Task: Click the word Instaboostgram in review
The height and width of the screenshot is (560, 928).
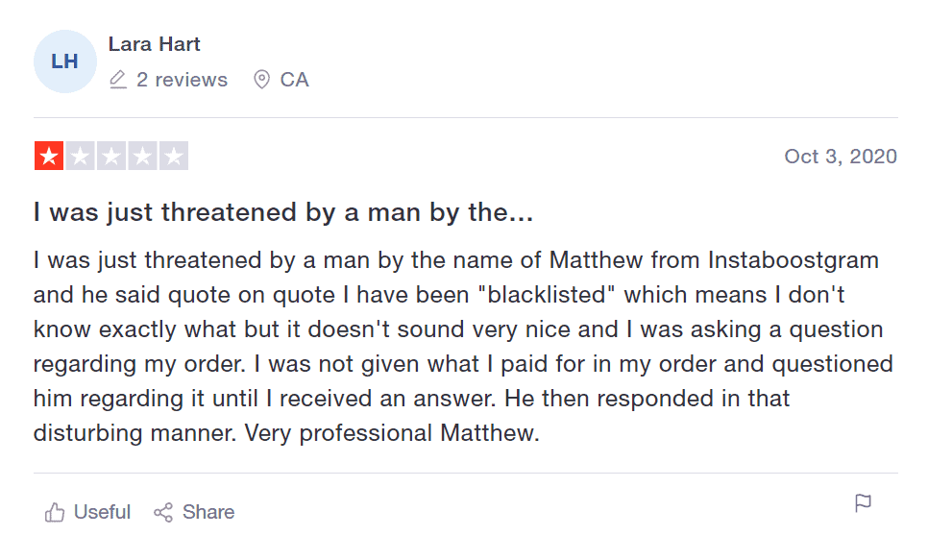Action: tap(794, 260)
